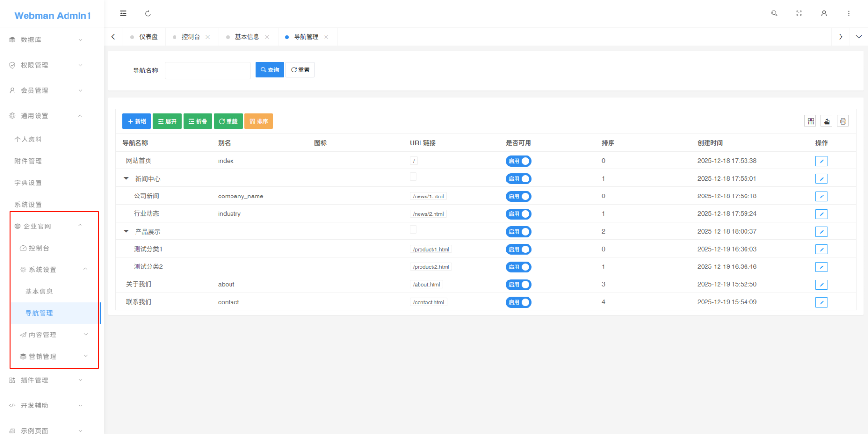Open 字典设置 in the sidebar
Image resolution: width=868 pixels, height=434 pixels.
(28, 183)
